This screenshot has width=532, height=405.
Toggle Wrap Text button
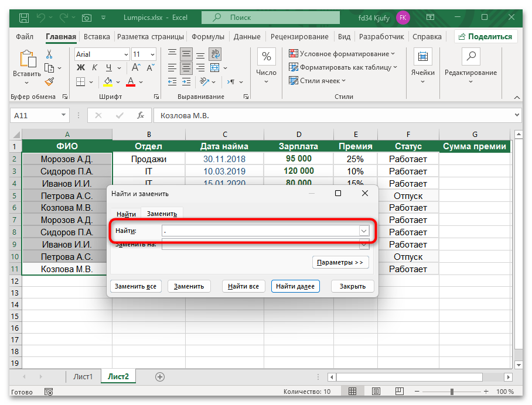[215, 54]
